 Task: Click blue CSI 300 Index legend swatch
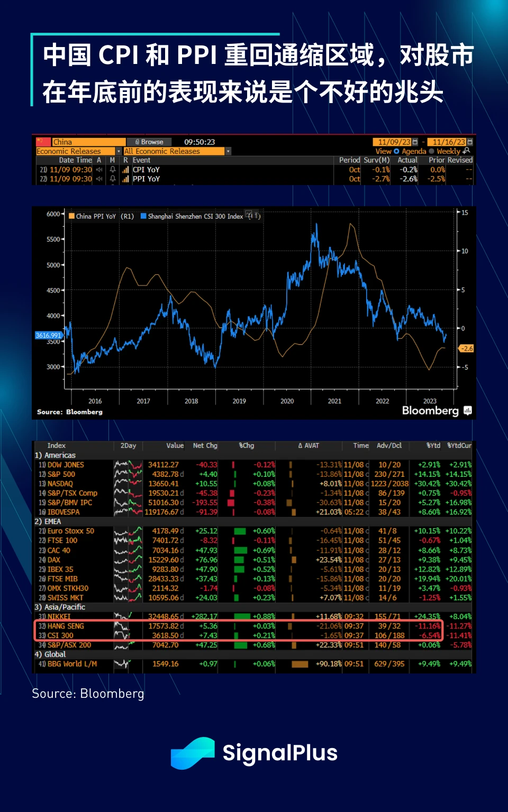pyautogui.click(x=143, y=216)
